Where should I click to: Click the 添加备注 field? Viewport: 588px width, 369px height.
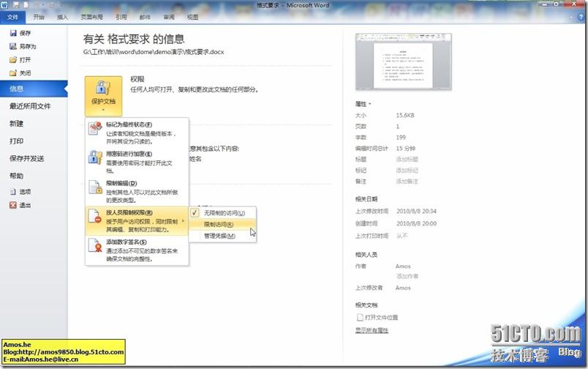[407, 182]
